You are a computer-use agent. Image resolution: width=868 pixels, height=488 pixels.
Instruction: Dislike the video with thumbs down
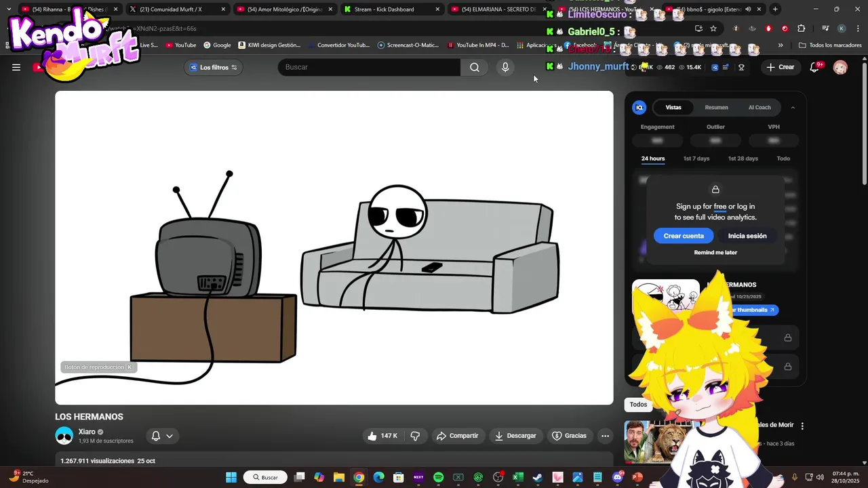415,436
